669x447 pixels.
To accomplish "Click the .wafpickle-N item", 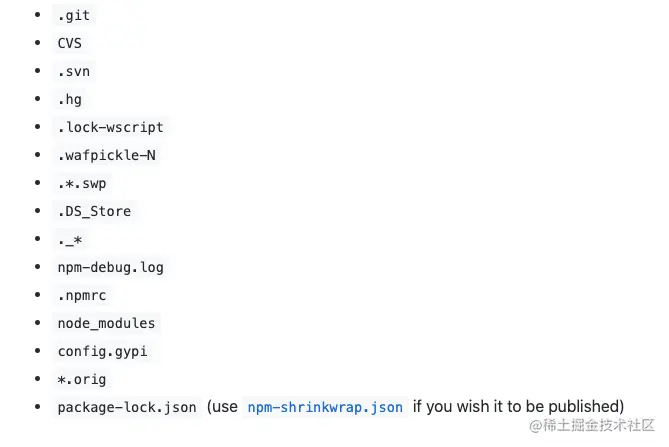I will (x=107, y=156).
